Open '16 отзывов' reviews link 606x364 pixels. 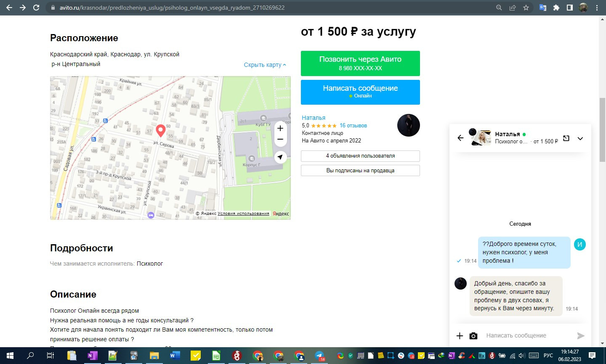353,125
